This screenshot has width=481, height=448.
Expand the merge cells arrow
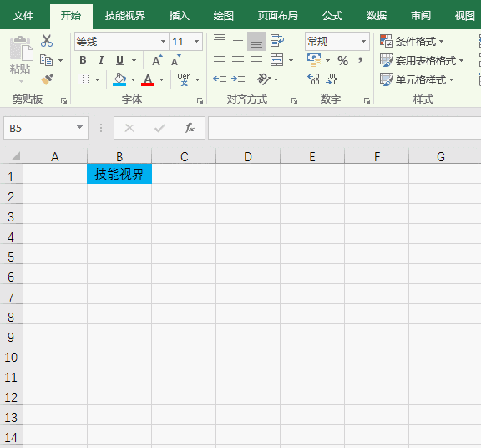pyautogui.click(x=291, y=60)
